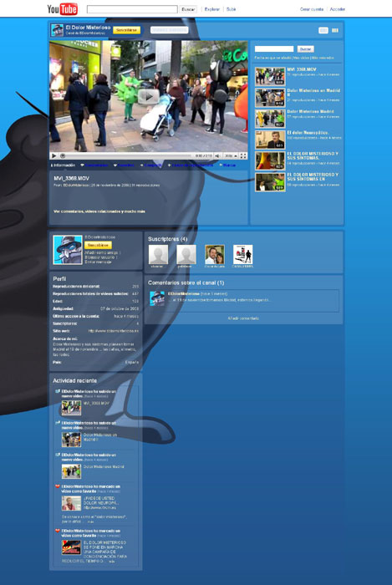Open the subscriber avatar with black silhouette
The height and width of the screenshot is (585, 392).
pos(243,254)
